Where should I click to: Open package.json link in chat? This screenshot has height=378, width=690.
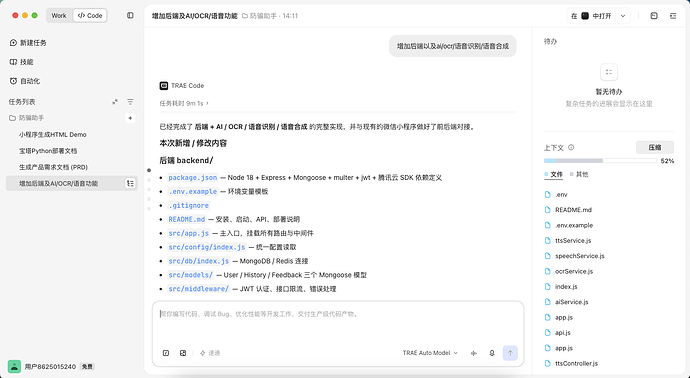point(193,178)
